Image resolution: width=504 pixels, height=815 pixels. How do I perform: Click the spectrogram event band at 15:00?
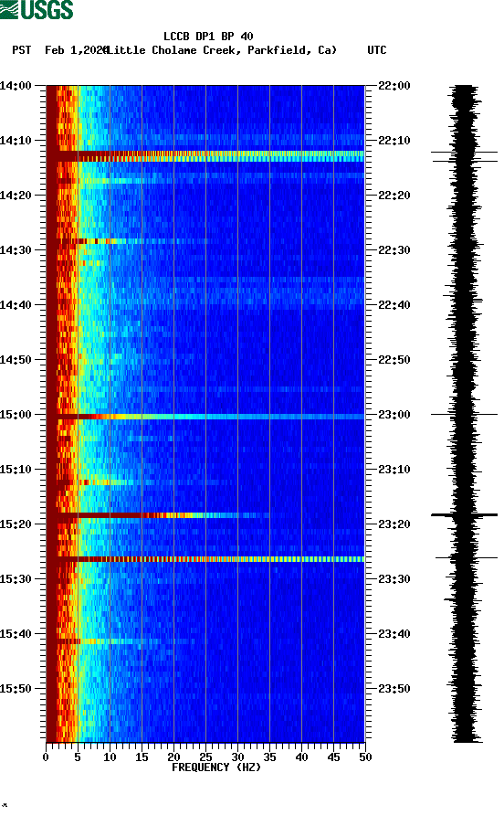point(205,417)
